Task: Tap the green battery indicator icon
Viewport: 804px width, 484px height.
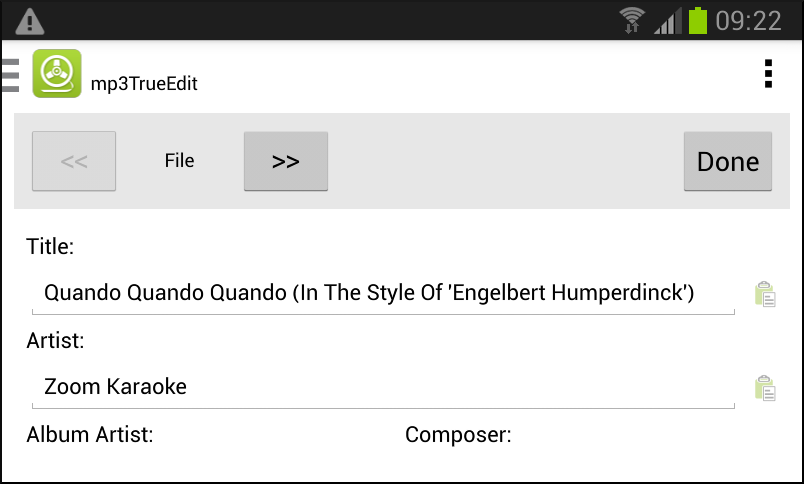Action: tap(698, 20)
